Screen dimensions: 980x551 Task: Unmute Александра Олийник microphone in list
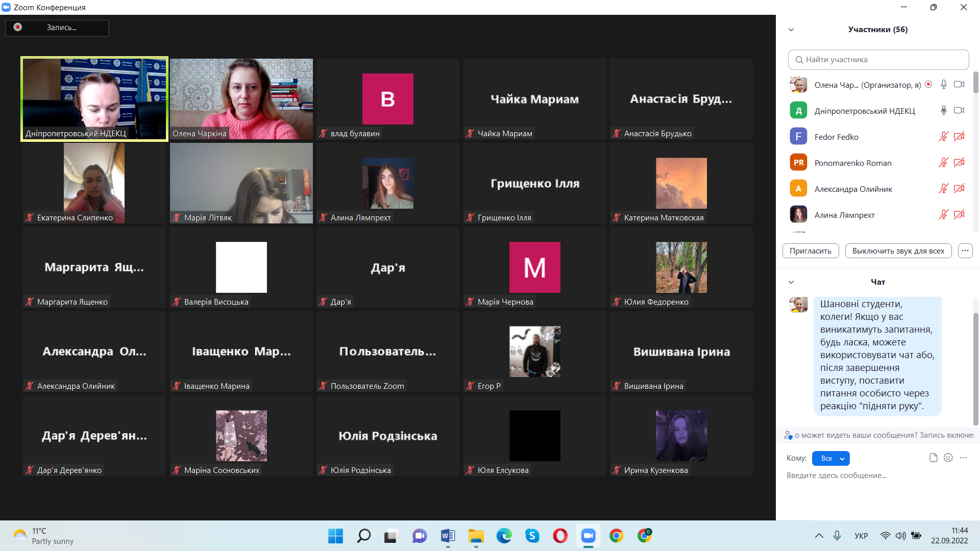click(x=943, y=189)
